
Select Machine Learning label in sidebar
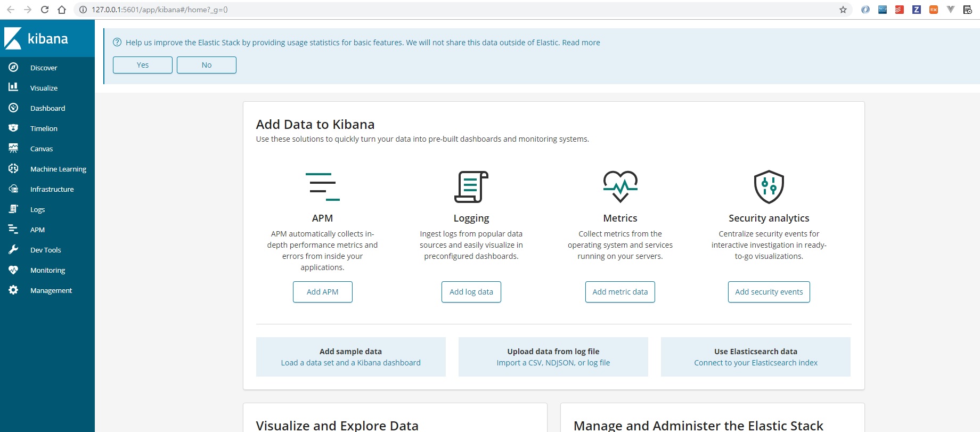[x=58, y=169]
